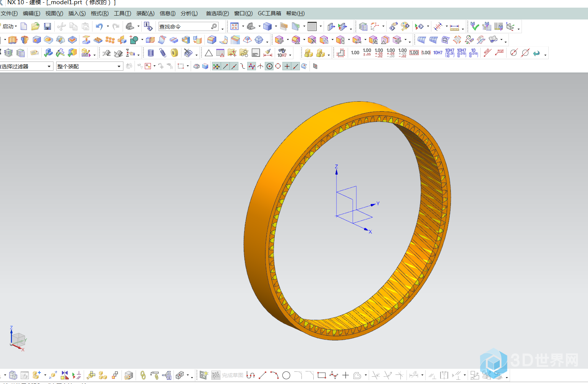The image size is (588, 384).
Task: Toggle Mid Point snap option
Action: [234, 66]
